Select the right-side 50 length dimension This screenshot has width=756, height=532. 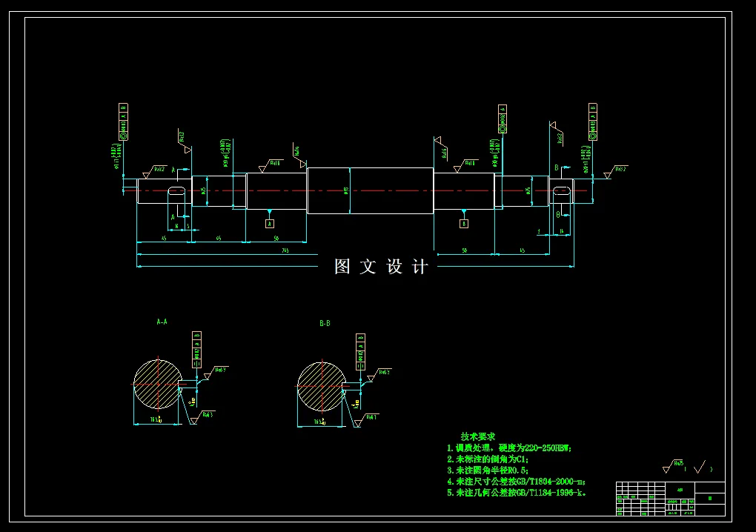tap(464, 250)
